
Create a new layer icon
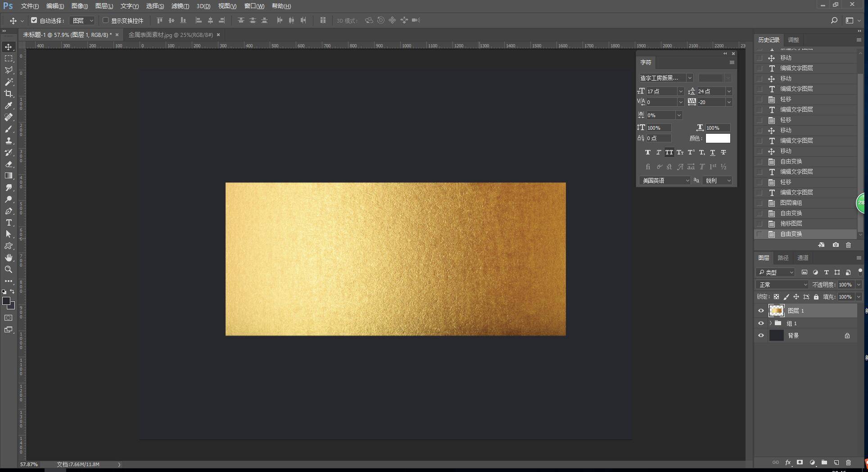click(836, 463)
